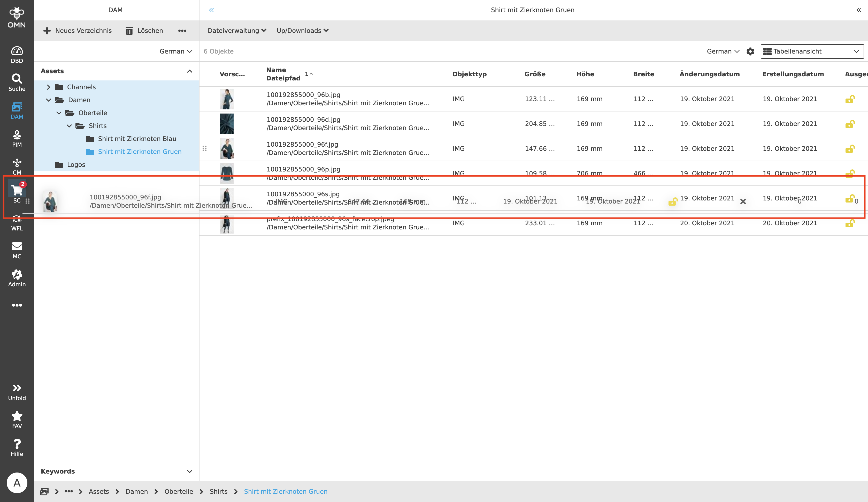Image resolution: width=868 pixels, height=502 pixels.
Task: Click the table settings gear icon
Action: pyautogui.click(x=750, y=51)
